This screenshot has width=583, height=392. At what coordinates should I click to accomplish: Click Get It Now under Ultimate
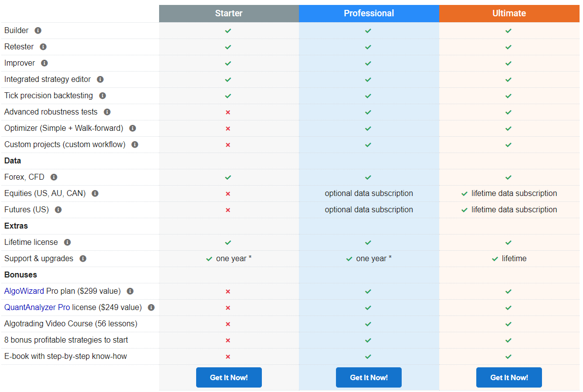tap(509, 378)
